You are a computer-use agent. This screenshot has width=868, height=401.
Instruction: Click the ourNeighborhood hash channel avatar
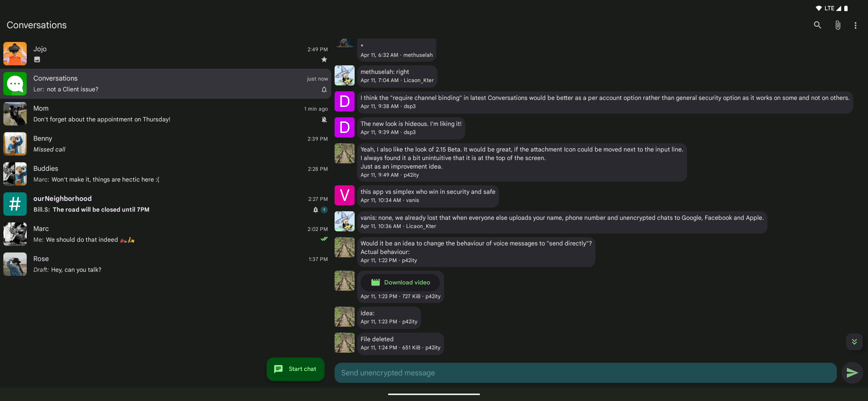coord(15,204)
